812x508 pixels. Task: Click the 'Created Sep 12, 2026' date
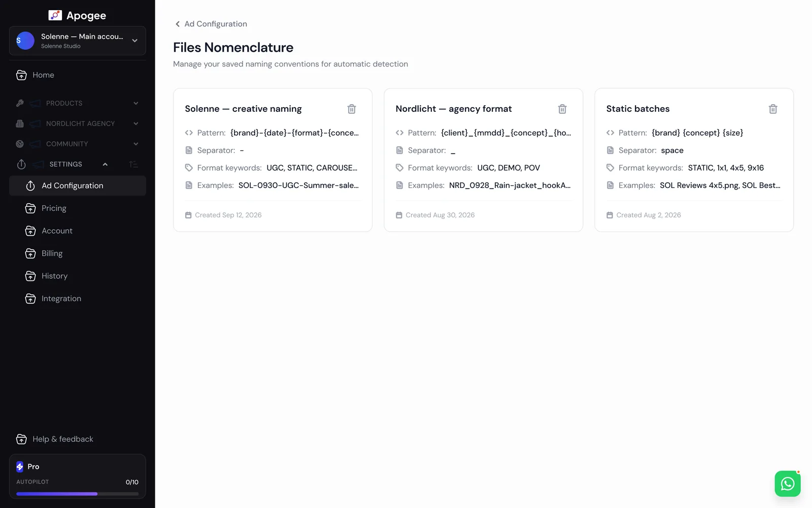point(228,215)
